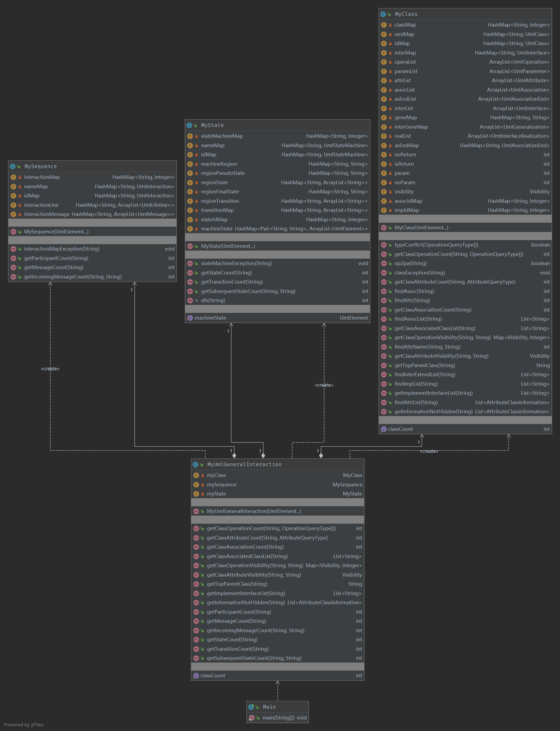This screenshot has height=731, width=560.
Task: Click the method icon beside dfs(String)
Action: tap(190, 300)
